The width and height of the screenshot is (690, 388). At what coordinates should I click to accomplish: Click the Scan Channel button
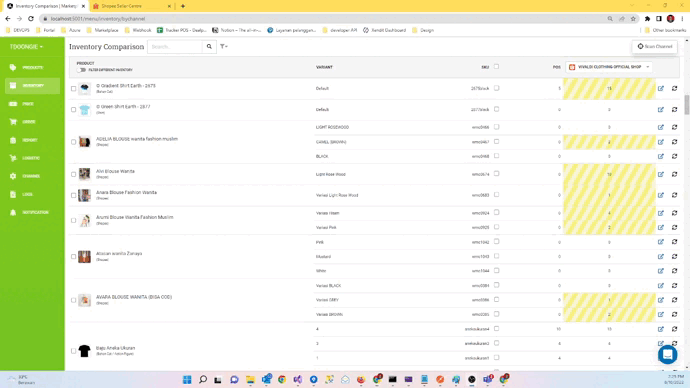click(655, 46)
